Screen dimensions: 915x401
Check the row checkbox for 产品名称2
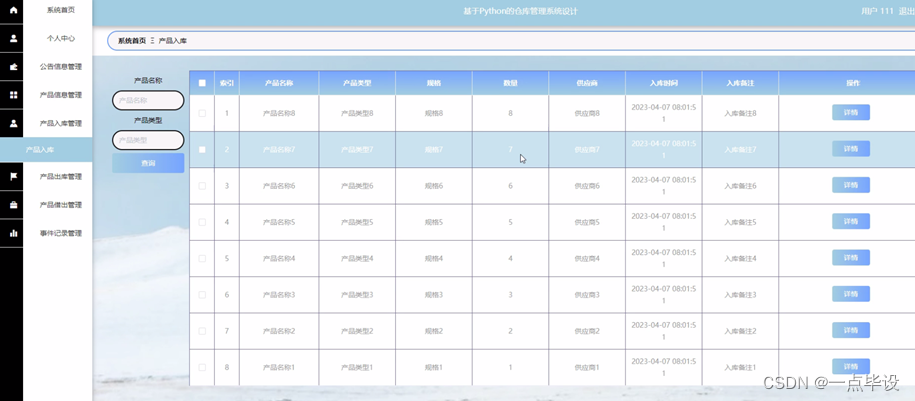(x=202, y=331)
